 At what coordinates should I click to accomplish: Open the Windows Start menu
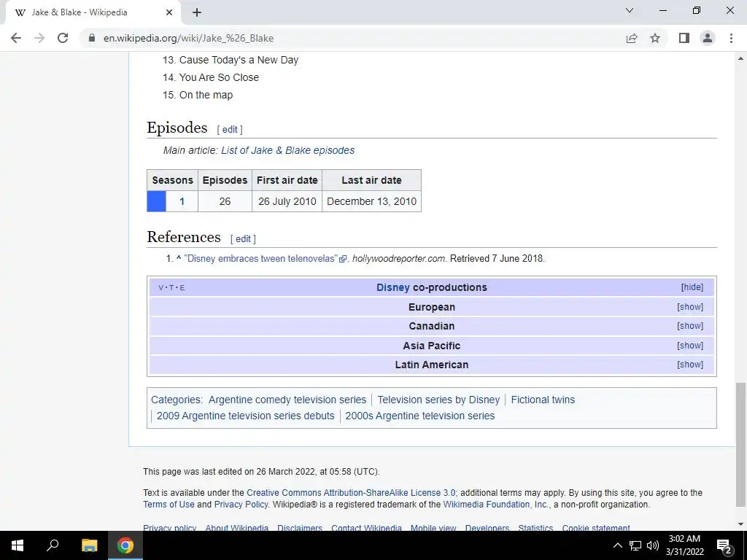18,545
